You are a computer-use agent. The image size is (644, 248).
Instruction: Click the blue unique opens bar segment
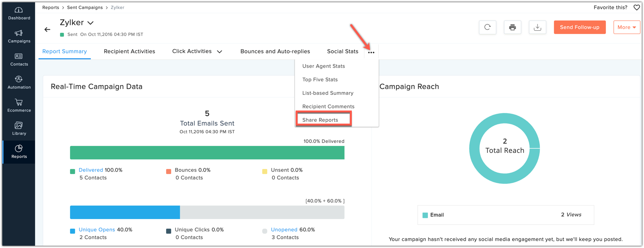(x=125, y=212)
